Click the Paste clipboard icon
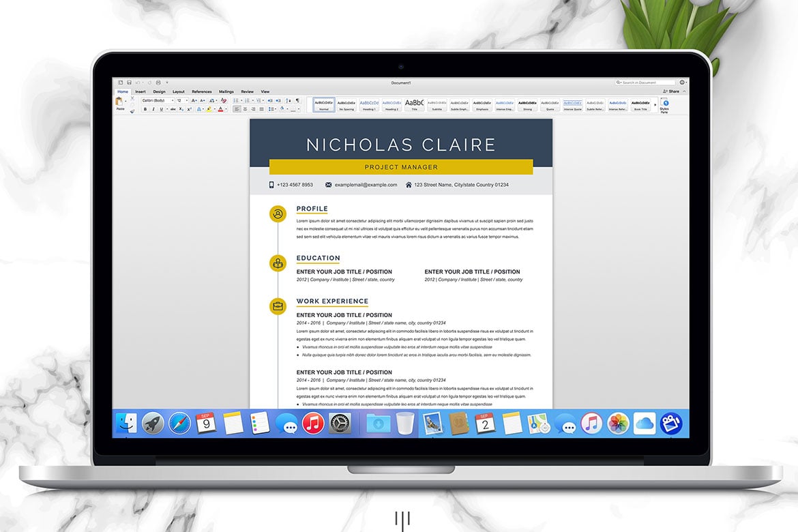 point(120,102)
